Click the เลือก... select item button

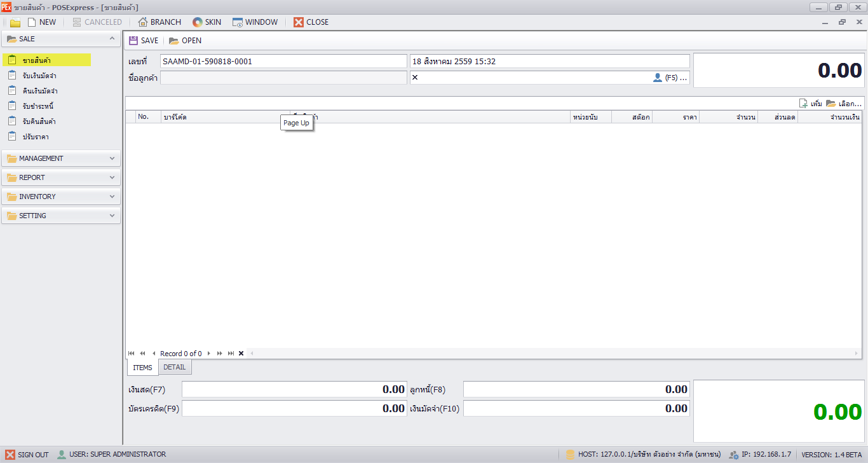[844, 103]
